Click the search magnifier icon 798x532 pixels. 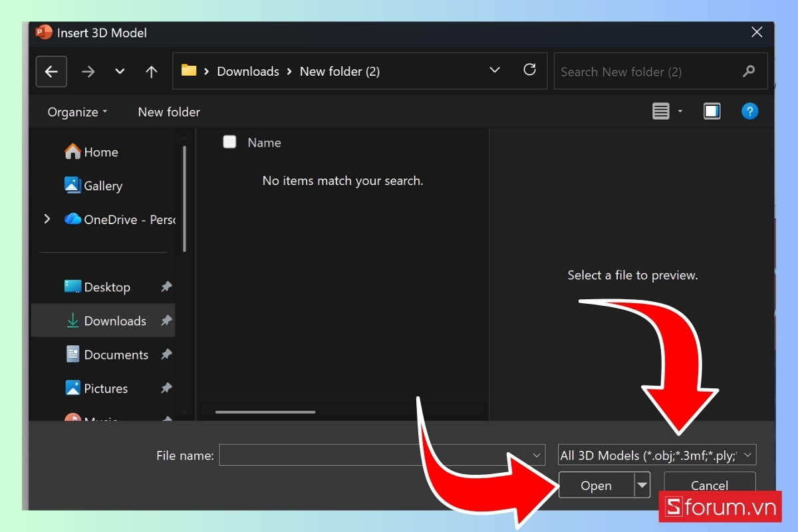click(749, 71)
